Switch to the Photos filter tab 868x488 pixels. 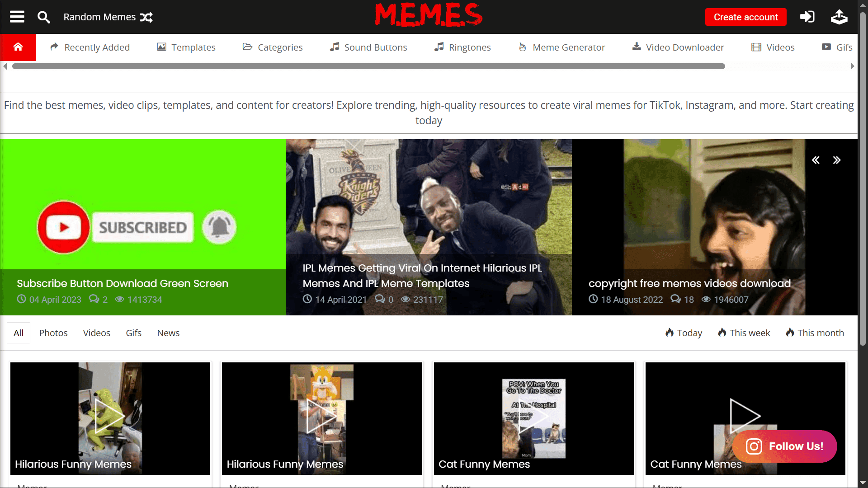tap(53, 333)
